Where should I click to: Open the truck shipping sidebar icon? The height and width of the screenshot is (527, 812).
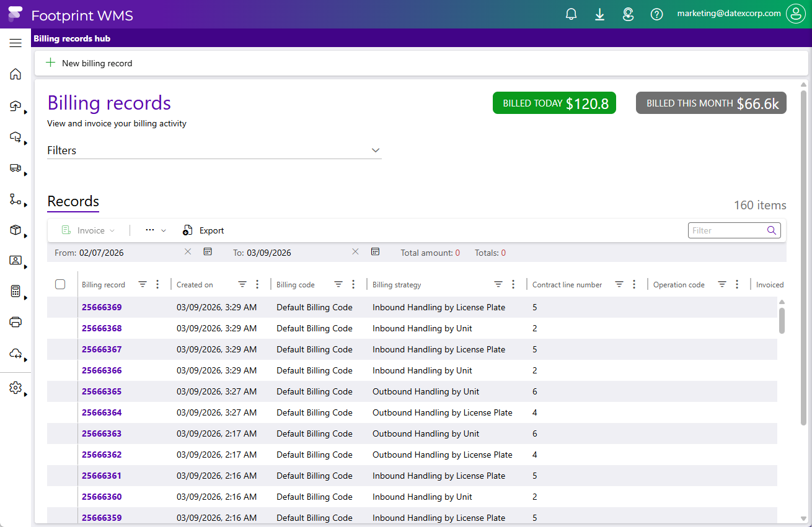click(15, 168)
